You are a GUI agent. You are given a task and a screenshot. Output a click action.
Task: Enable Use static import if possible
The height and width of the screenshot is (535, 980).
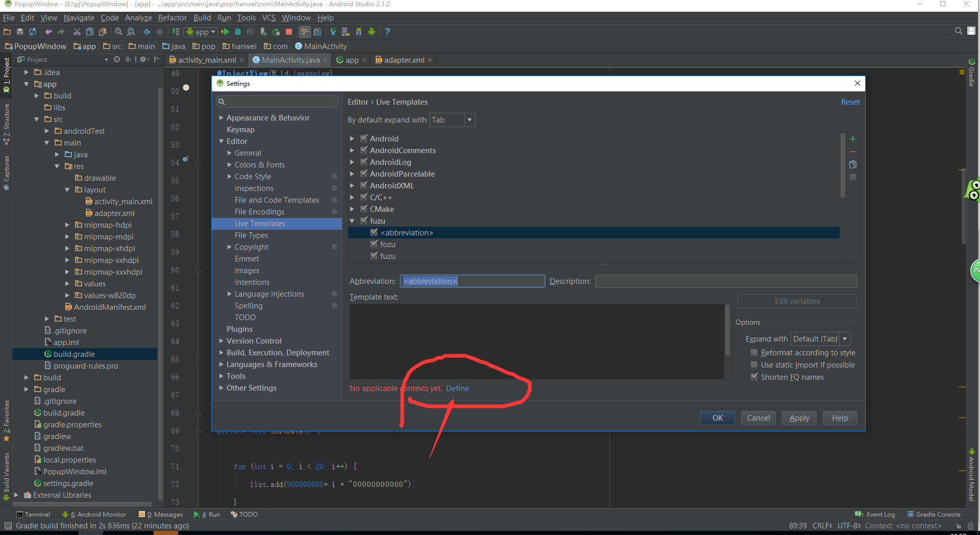coord(754,365)
